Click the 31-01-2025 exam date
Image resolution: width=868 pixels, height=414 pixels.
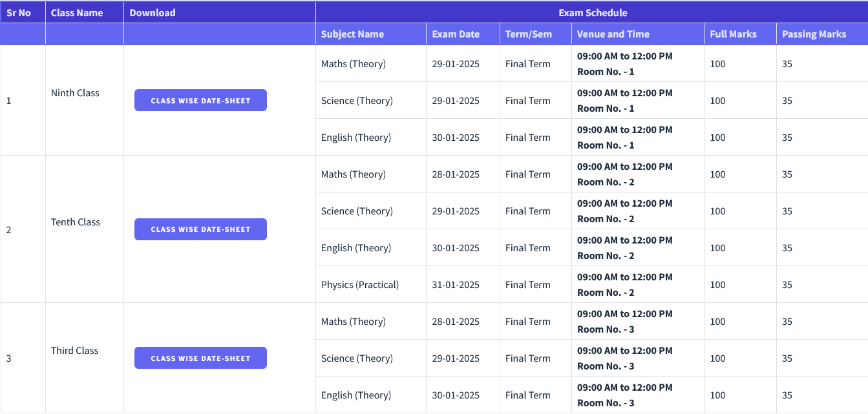[x=456, y=285]
